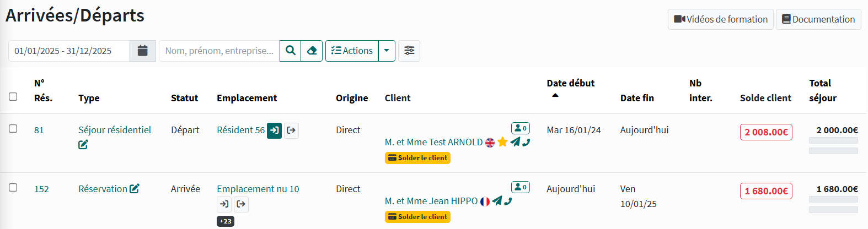
Task: Click the calendar icon beside the date range
Action: 142,51
